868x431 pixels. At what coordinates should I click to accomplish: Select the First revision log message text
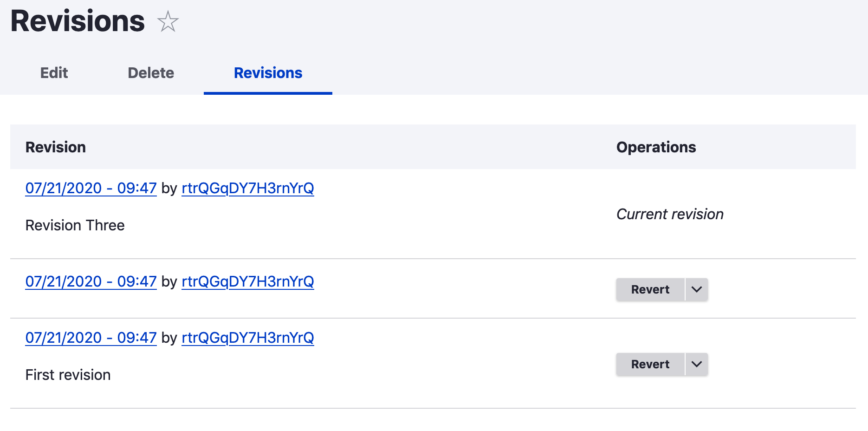coord(68,375)
